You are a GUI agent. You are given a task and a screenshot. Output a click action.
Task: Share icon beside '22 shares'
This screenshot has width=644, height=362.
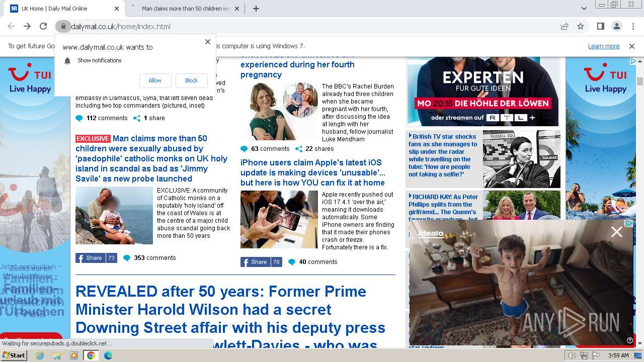click(299, 149)
